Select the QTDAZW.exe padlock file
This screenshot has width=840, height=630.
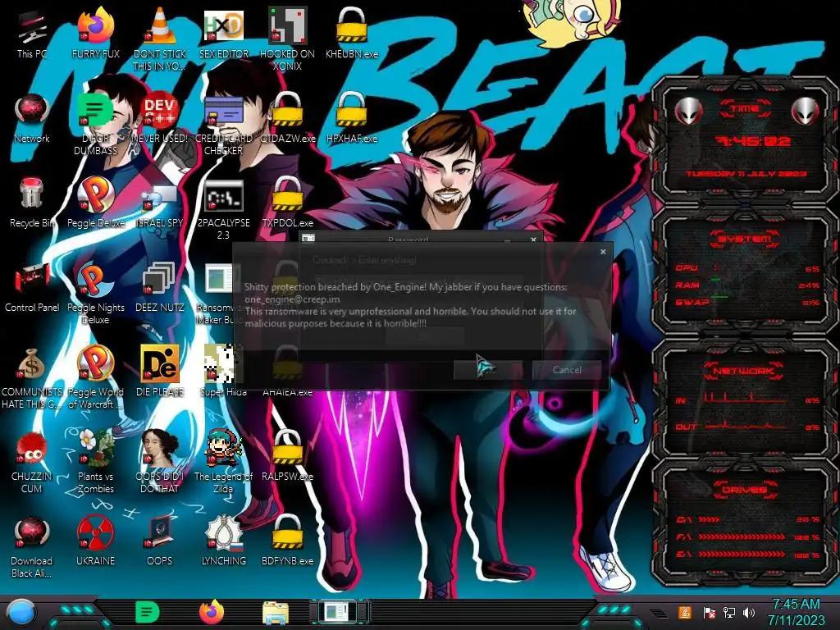click(x=288, y=118)
